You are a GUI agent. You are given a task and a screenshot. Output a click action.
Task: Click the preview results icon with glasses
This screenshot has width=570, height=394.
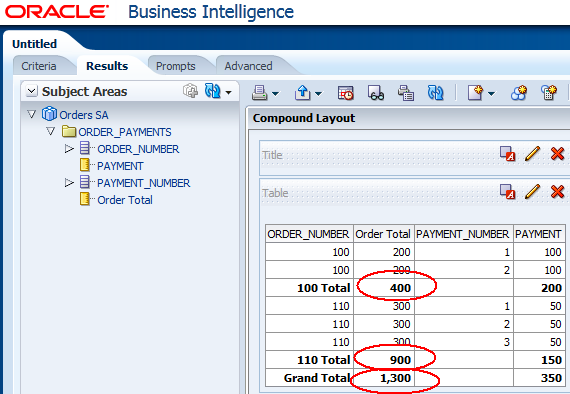coord(376,93)
